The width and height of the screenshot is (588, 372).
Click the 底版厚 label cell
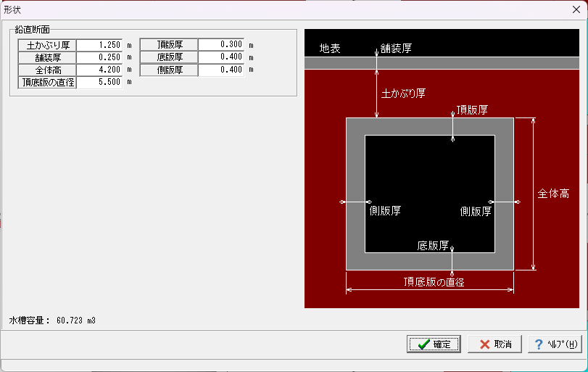tap(169, 57)
